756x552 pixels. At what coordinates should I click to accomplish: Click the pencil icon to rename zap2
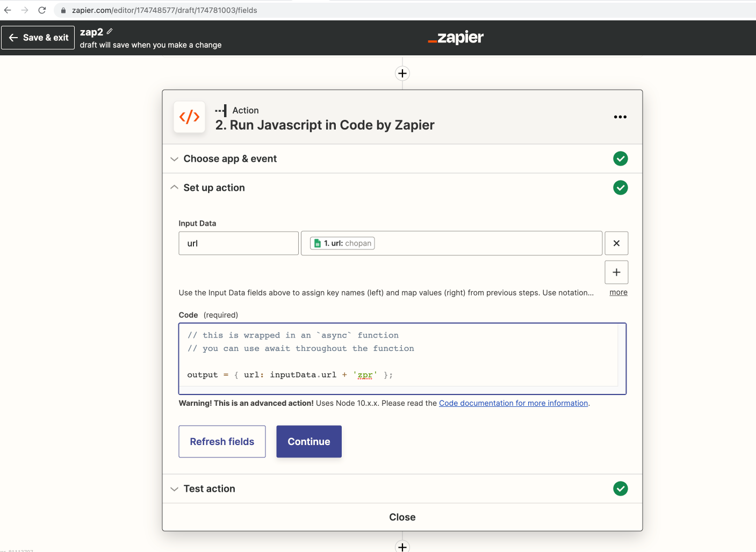point(110,32)
